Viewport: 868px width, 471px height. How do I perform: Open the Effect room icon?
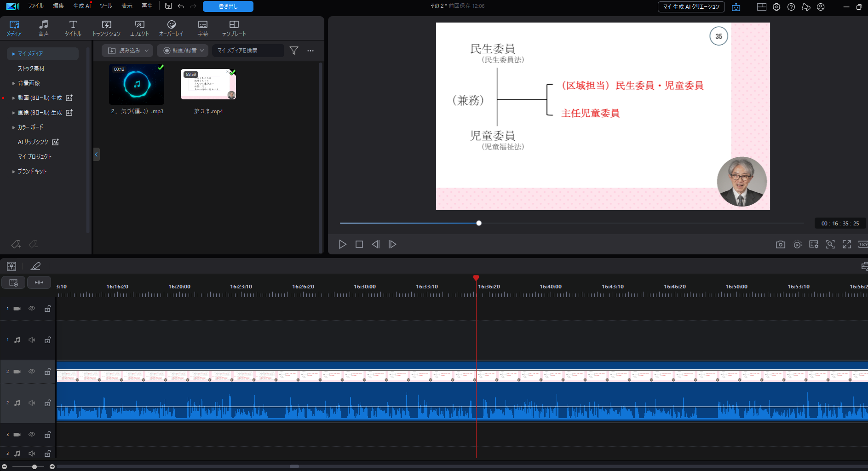pyautogui.click(x=139, y=28)
